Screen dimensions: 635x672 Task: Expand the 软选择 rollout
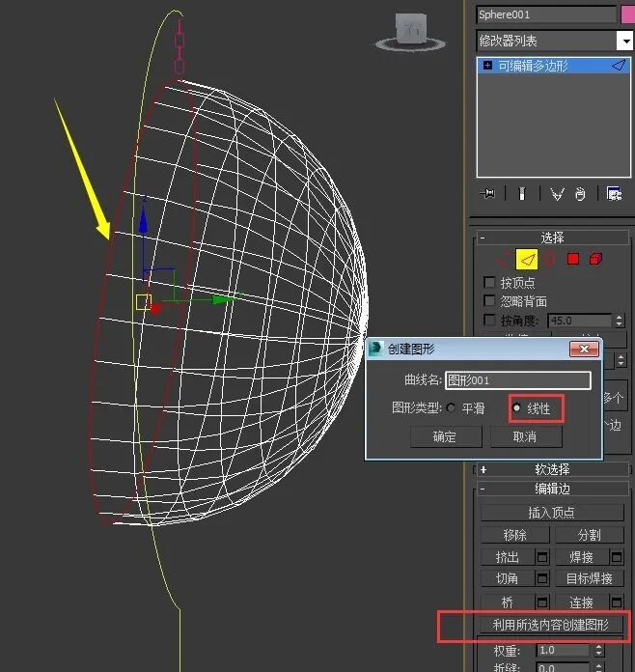pyautogui.click(x=483, y=469)
